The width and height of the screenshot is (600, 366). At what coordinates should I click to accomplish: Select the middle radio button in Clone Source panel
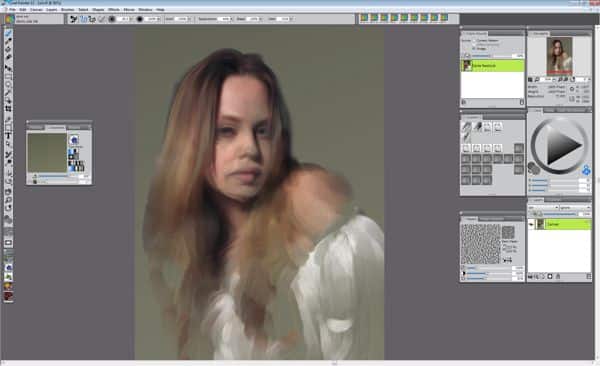tap(474, 44)
